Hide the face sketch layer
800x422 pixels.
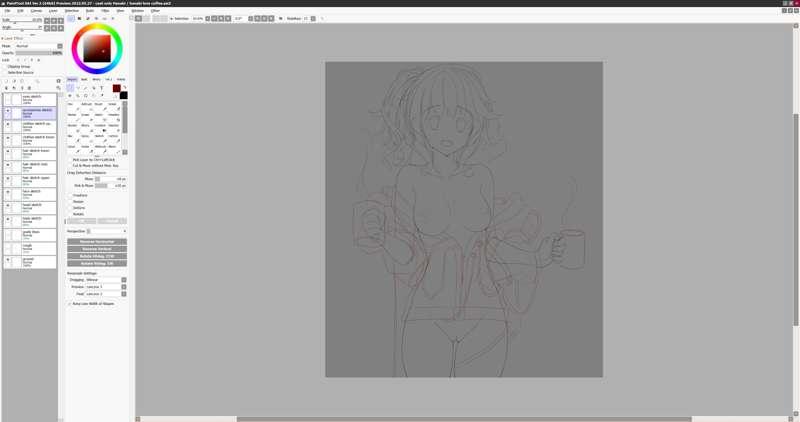pyautogui.click(x=8, y=192)
